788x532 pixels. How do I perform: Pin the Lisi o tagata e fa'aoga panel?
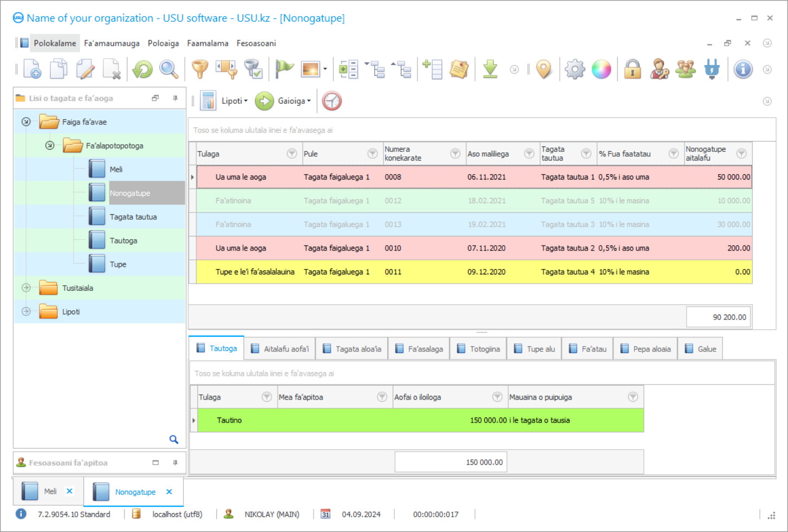pyautogui.click(x=175, y=98)
